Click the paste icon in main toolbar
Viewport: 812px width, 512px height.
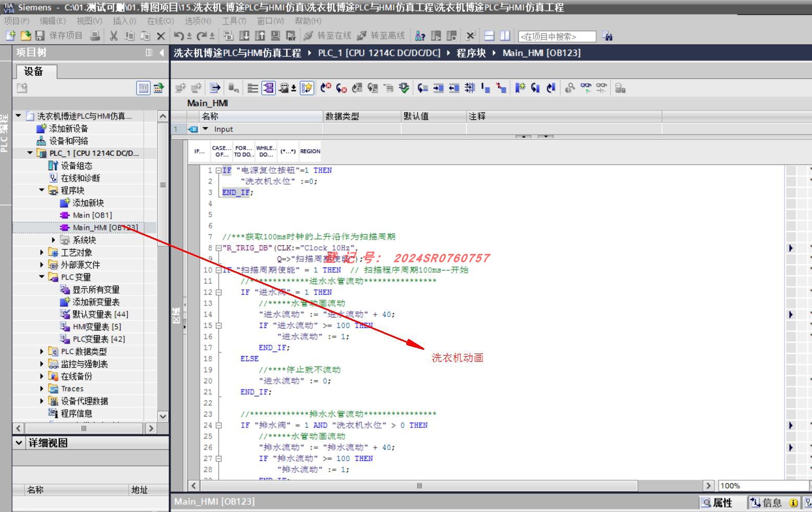point(145,35)
